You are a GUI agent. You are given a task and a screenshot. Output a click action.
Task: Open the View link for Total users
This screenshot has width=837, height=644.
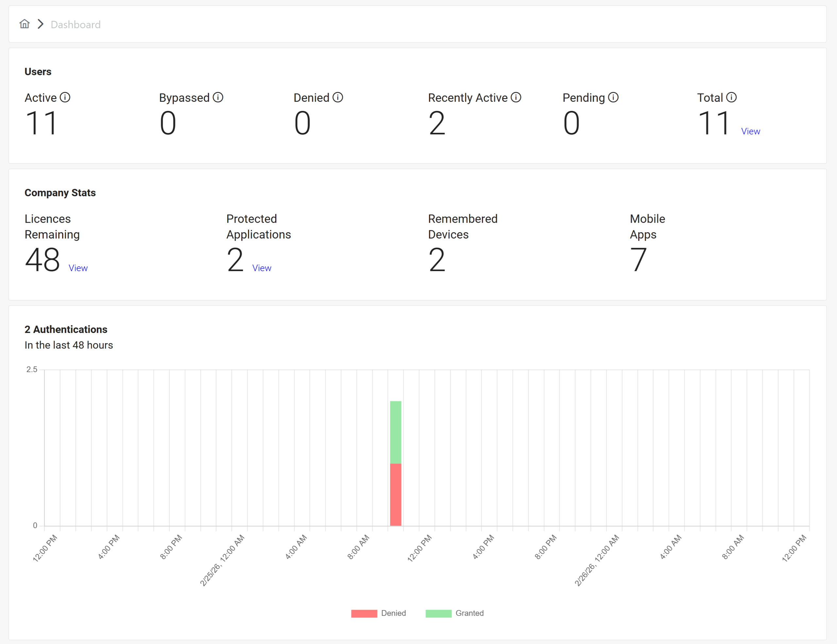[750, 131]
